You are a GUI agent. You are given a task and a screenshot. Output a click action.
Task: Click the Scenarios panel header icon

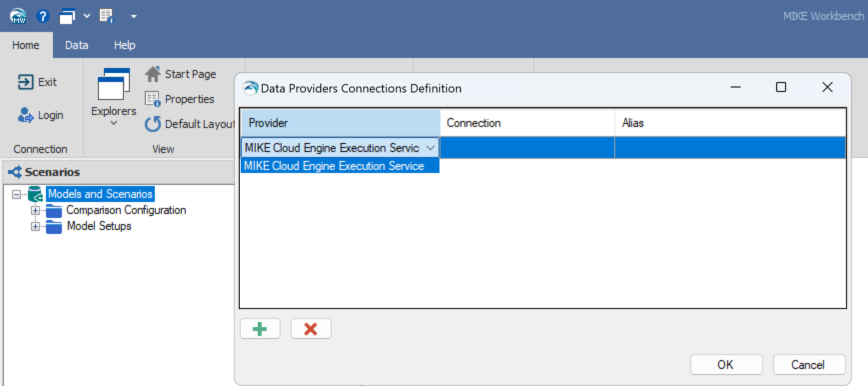[x=15, y=172]
